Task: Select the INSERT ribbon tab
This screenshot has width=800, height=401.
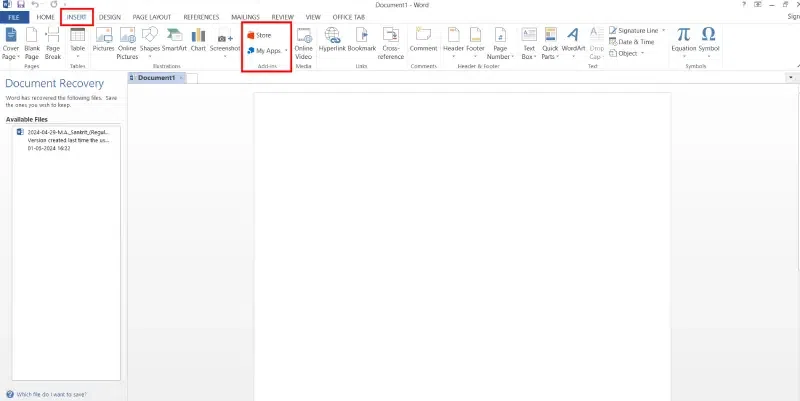Action: point(77,17)
